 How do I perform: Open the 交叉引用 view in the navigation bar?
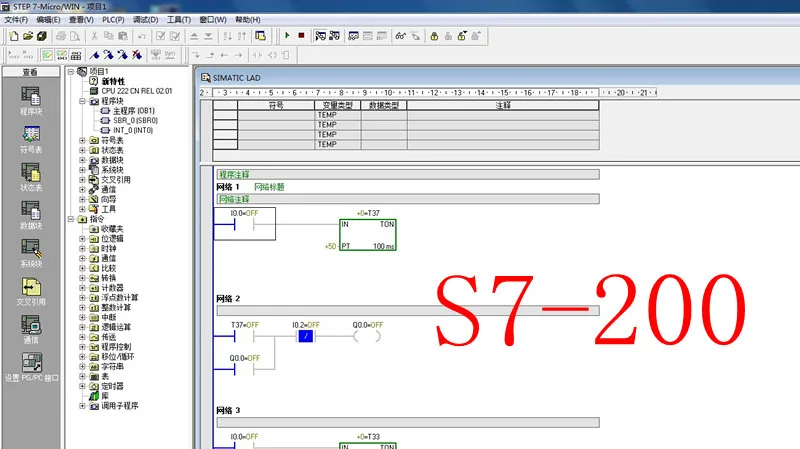[31, 291]
